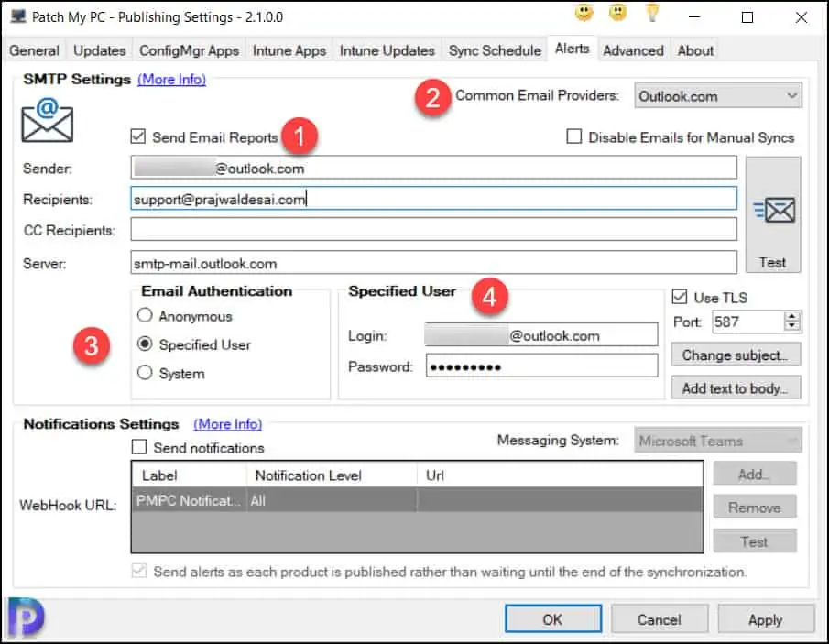Switch to the Updates tab
The width and height of the screenshot is (829, 644).
coord(100,50)
